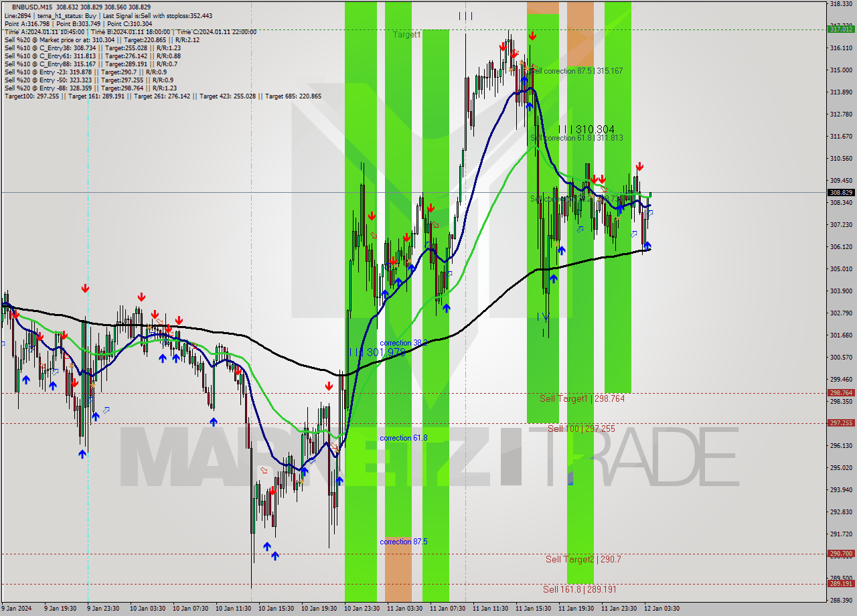
Task: Click the '12 Jan 03:30' time axis label
Action: [663, 609]
